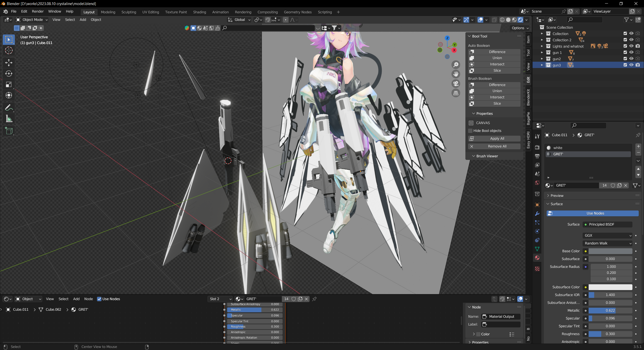This screenshot has width=644, height=350.
Task: Switch to Wireframe viewport shading
Action: click(502, 20)
